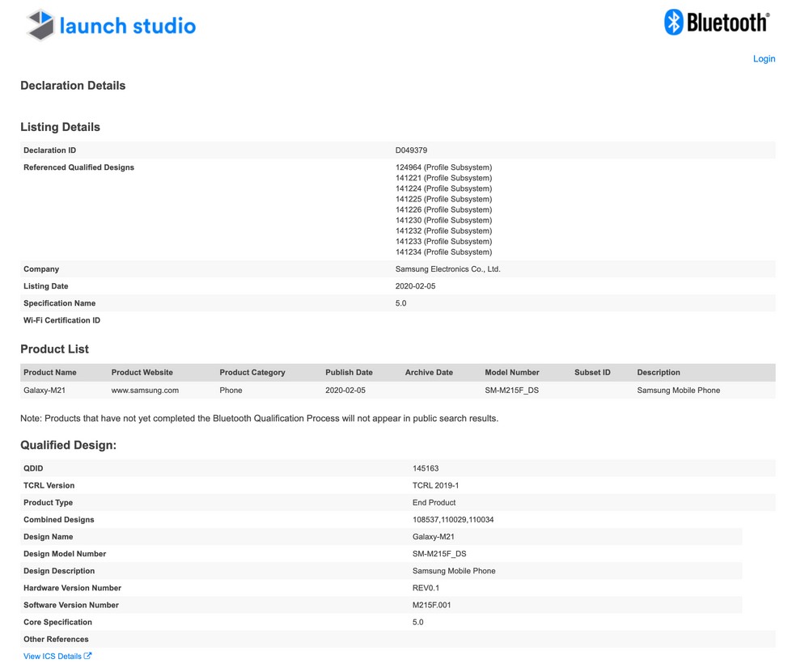Select referenced design 141224 (Profile Subsystem)
The height and width of the screenshot is (672, 809).
click(443, 188)
